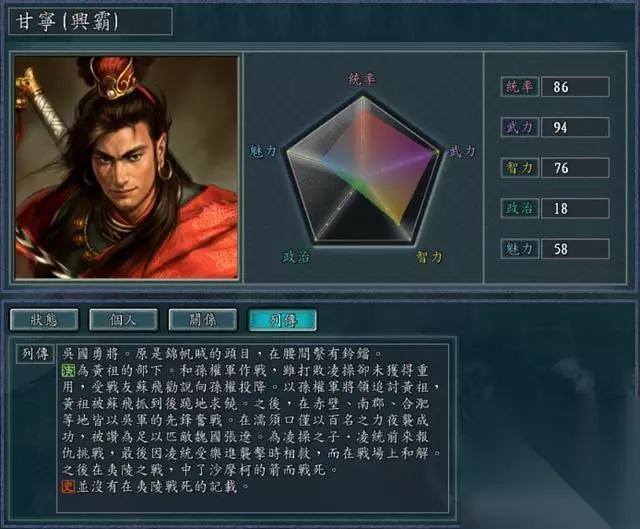Select the 關係 relations tab
This screenshot has height=529, width=640.
click(202, 320)
